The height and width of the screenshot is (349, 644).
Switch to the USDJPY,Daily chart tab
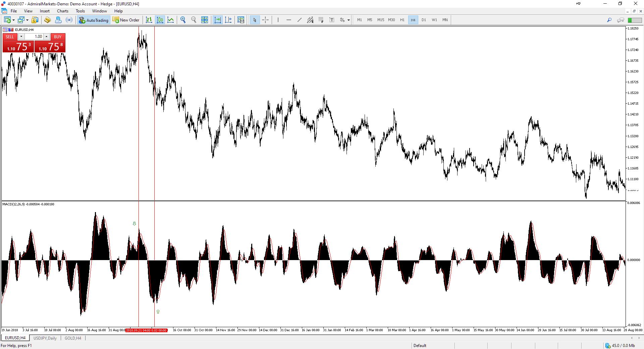(x=45, y=338)
